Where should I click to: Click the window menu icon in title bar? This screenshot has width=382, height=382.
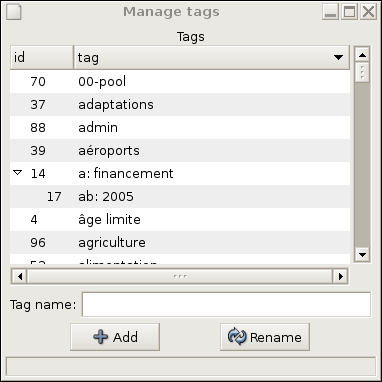(14, 12)
